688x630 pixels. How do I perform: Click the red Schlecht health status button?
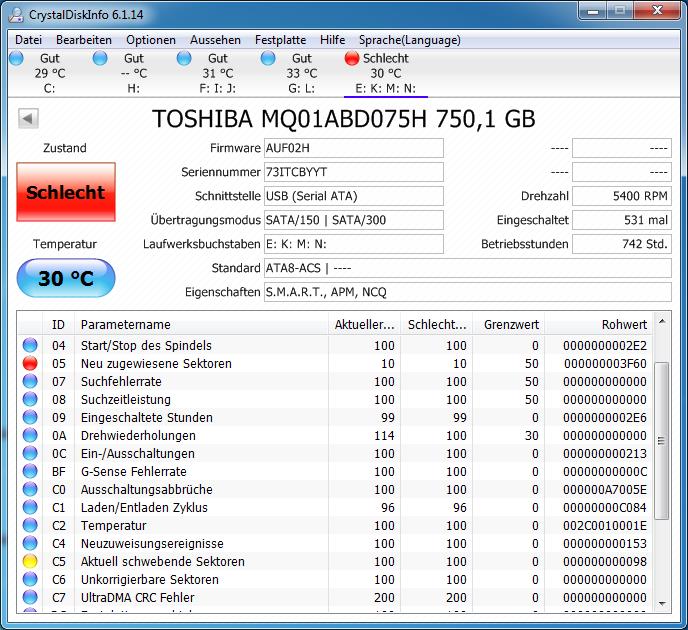pyautogui.click(x=66, y=192)
